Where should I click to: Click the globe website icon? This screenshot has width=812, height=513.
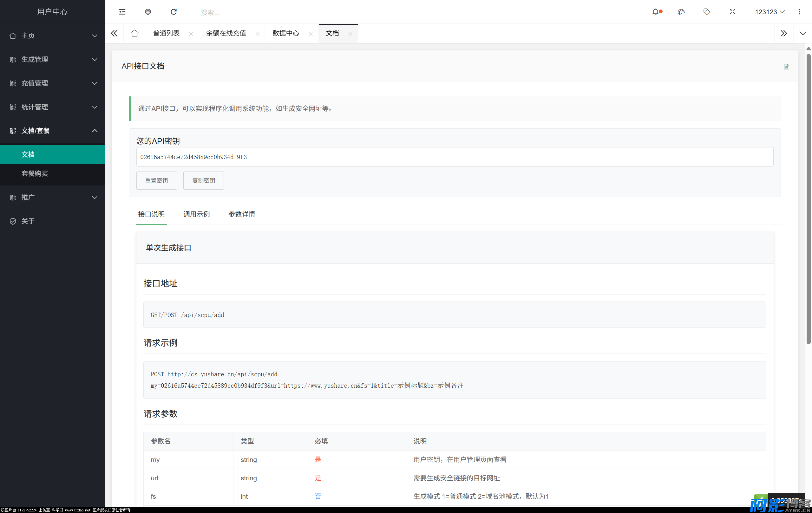(148, 12)
